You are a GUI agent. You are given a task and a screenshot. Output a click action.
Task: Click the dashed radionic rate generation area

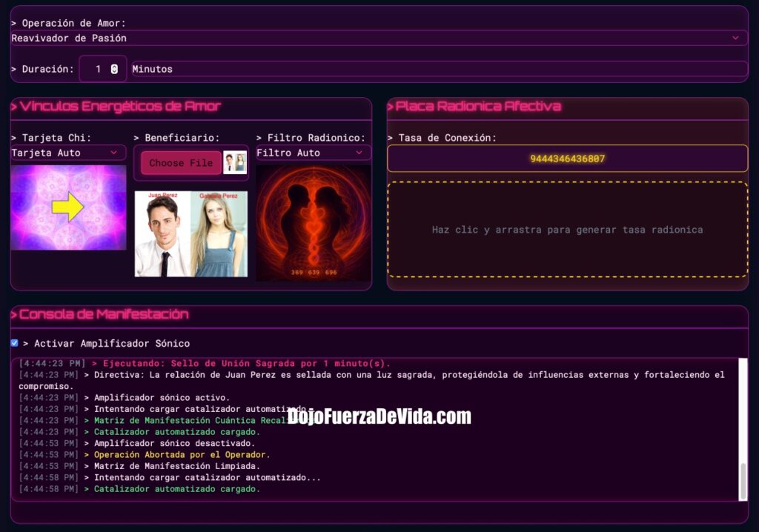point(567,230)
